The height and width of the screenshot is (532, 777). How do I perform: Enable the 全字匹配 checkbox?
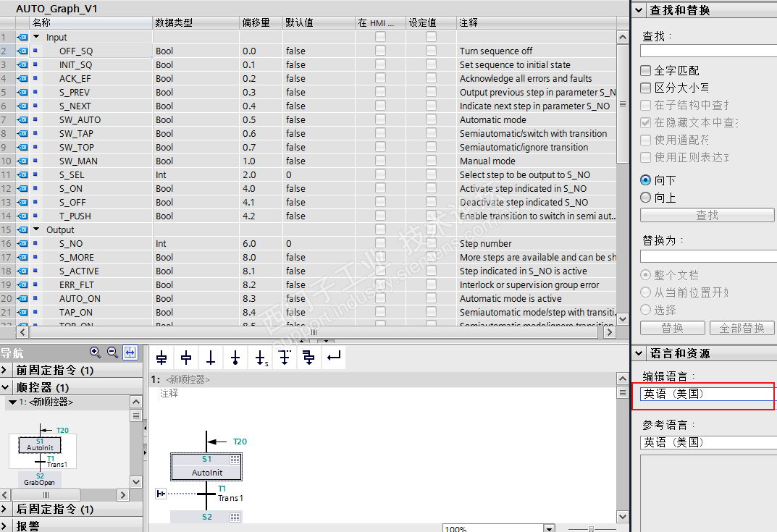pos(646,71)
